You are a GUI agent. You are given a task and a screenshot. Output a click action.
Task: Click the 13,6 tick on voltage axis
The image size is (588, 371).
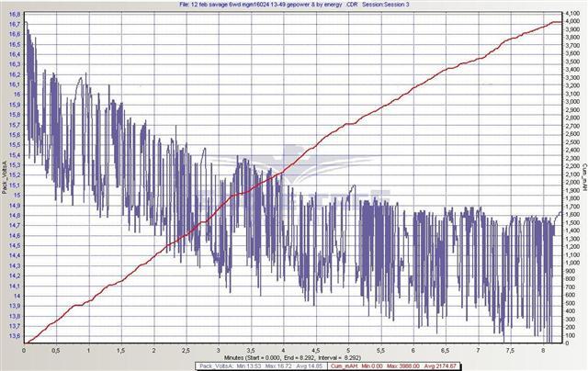15,336
